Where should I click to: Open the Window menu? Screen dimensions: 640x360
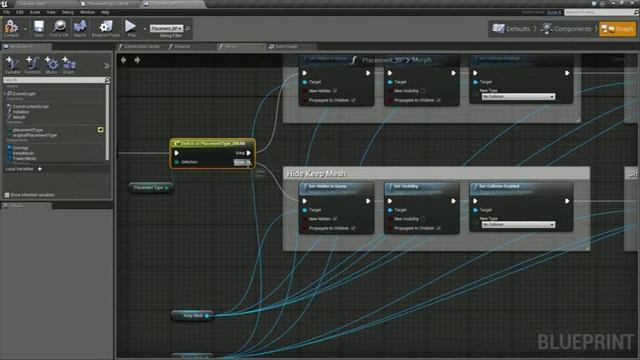[87, 12]
